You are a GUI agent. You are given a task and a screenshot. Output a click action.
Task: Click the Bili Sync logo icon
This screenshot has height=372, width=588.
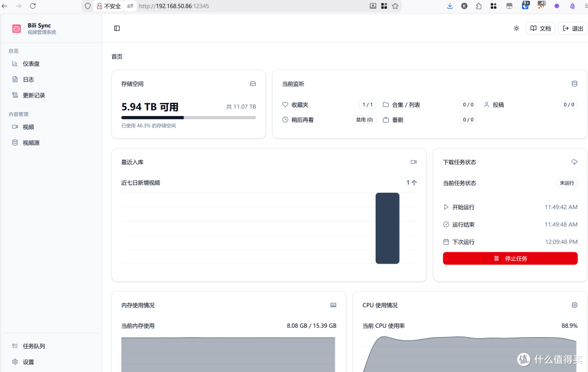[x=16, y=28]
